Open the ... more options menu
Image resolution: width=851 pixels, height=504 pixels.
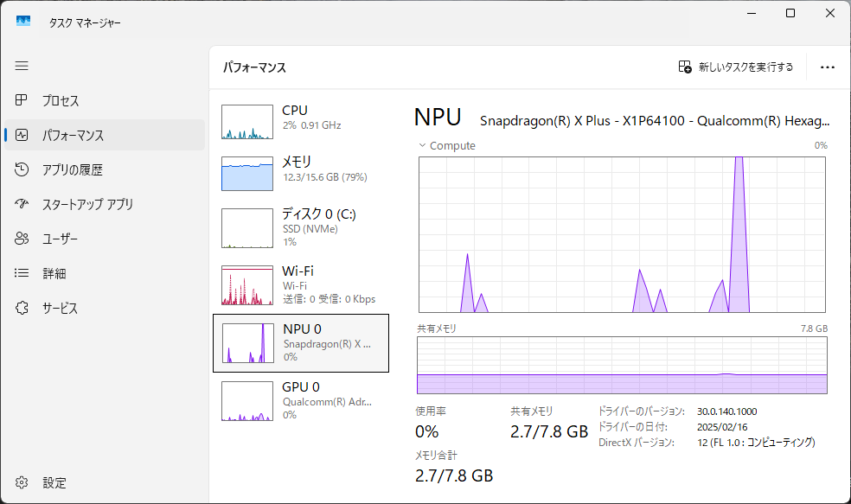point(828,67)
